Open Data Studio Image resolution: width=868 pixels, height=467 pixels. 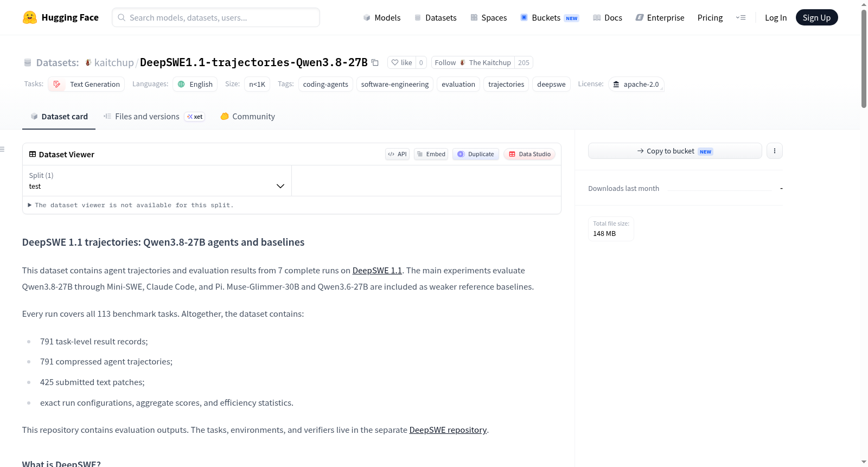(x=529, y=154)
